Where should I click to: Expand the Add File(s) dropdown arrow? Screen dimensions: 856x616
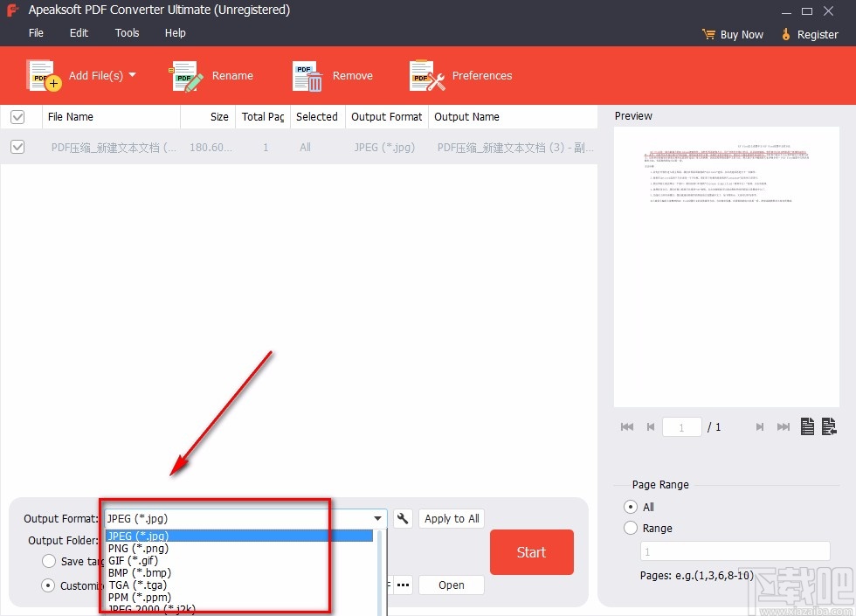tap(132, 75)
